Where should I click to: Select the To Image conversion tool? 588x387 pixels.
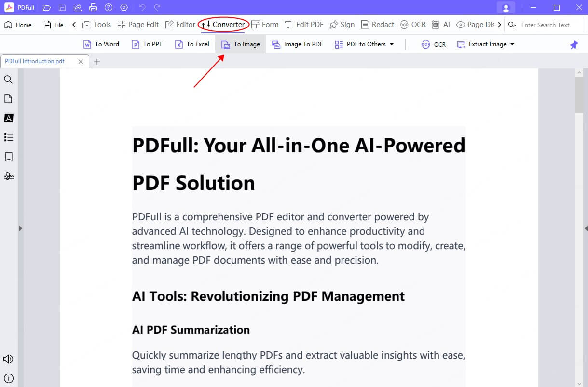point(240,44)
